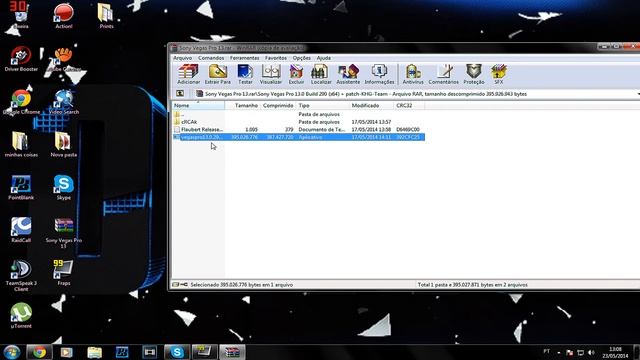Select the parent folder '..' row
Screen dimensions: 640x360
298,114
